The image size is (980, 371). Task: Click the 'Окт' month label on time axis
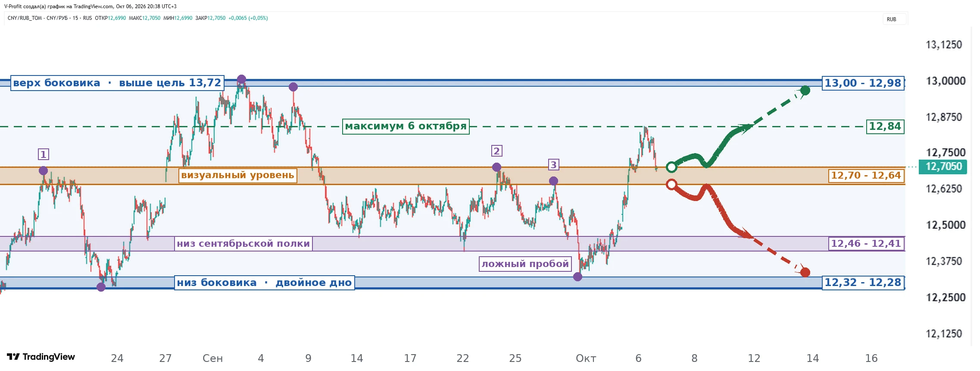pos(586,358)
